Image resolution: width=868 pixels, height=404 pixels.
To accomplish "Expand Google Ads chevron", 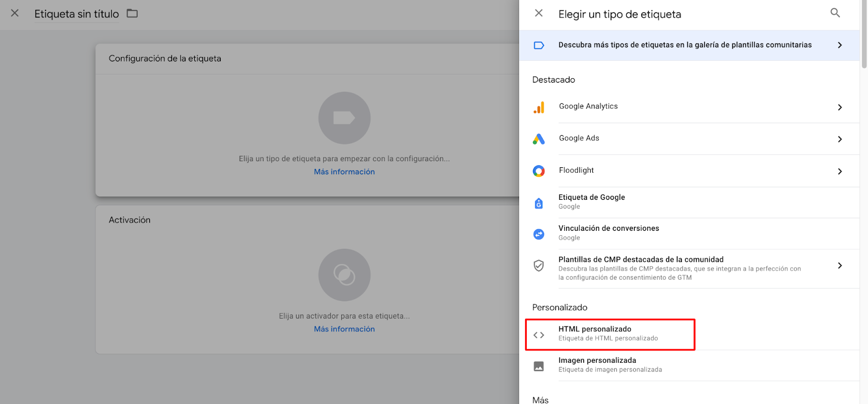I will [840, 139].
